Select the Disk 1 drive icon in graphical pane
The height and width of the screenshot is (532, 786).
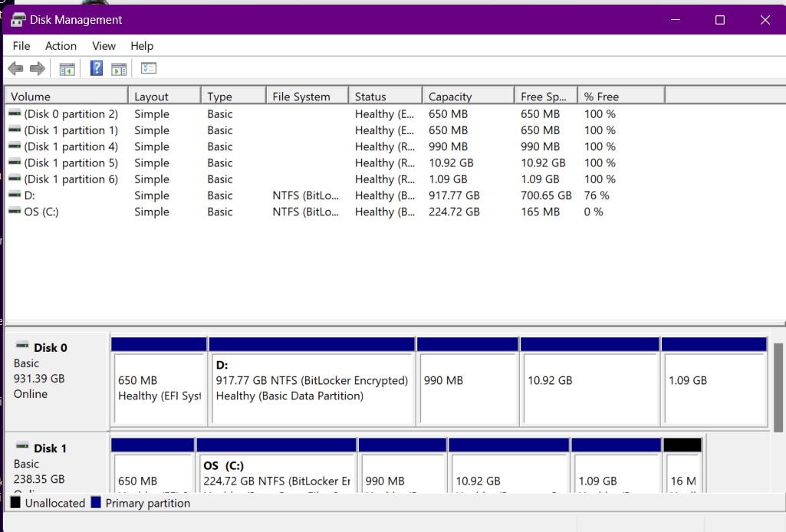(x=22, y=445)
